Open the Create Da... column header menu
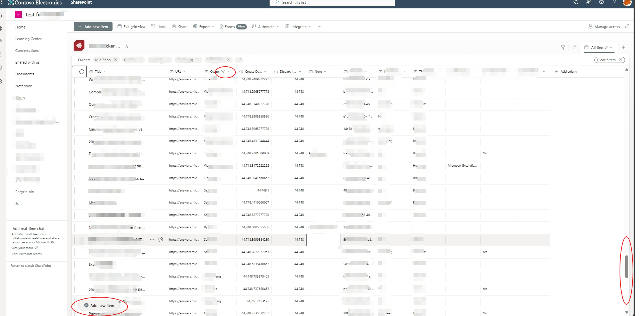644x316 pixels. [253, 72]
